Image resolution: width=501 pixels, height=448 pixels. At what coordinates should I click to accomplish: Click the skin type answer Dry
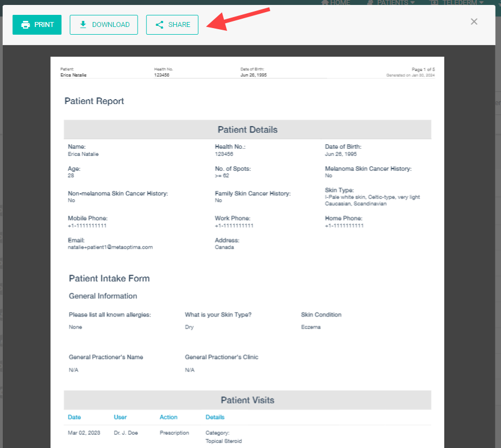pos(189,327)
